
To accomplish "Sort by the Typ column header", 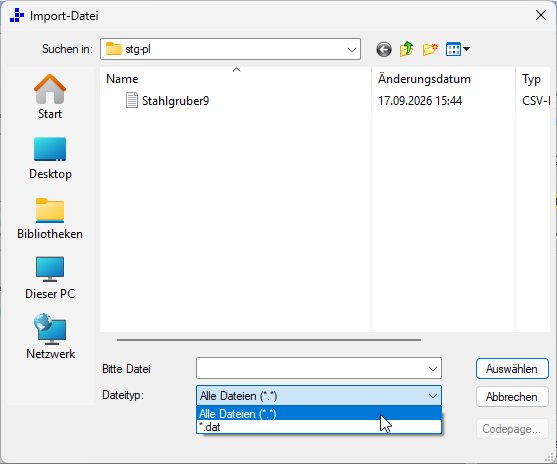I will [533, 79].
